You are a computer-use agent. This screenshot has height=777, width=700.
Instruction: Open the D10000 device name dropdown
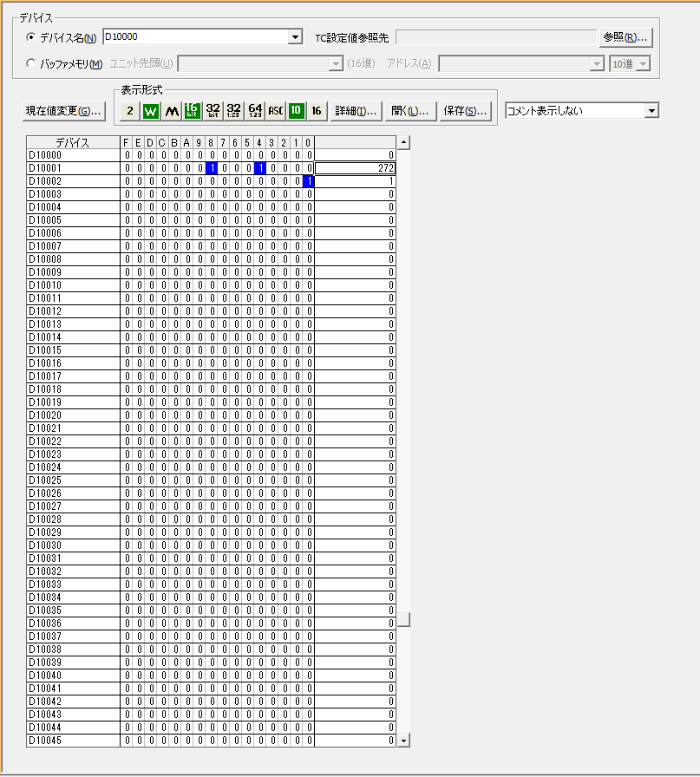coord(297,36)
